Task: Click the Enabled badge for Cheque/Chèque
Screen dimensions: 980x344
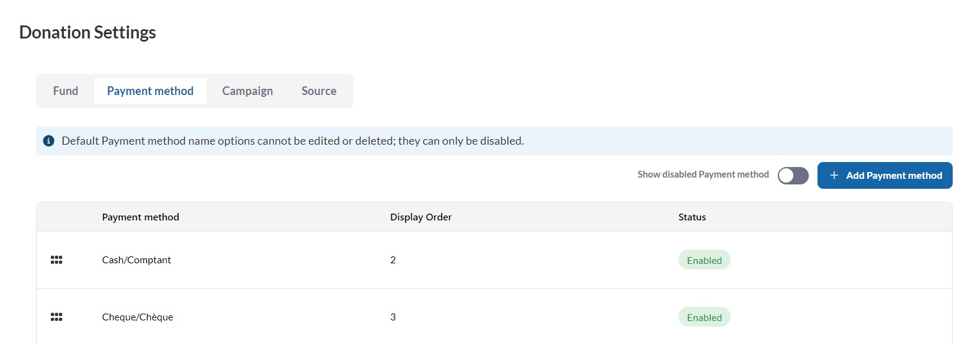Action: [x=705, y=317]
